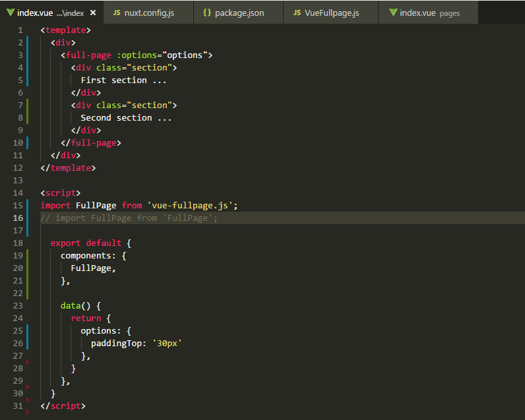
Task: Click 'options: {' on line 25
Action: pyautogui.click(x=106, y=331)
